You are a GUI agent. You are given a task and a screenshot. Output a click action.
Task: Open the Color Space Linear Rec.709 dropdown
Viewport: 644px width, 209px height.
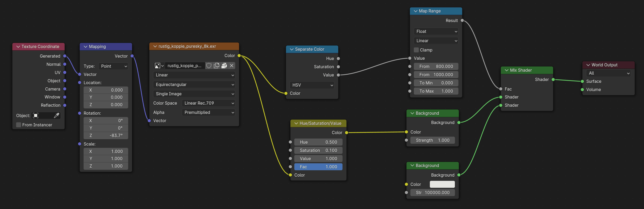[x=209, y=103]
